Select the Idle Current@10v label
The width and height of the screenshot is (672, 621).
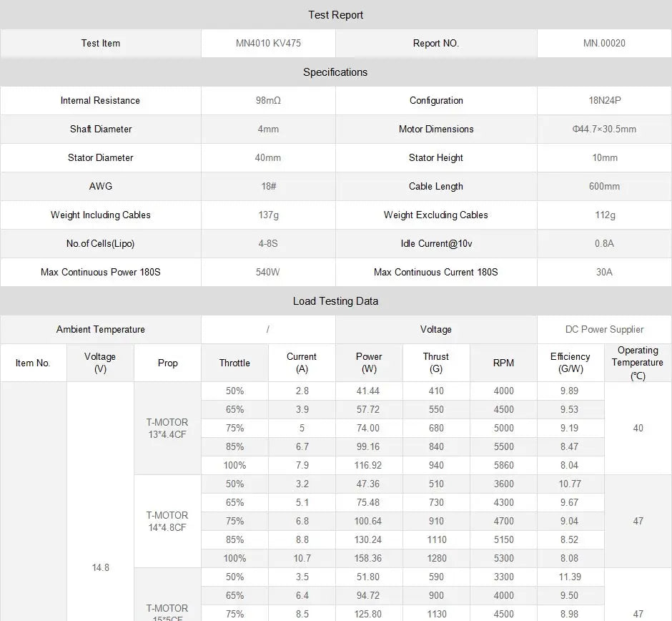point(436,244)
